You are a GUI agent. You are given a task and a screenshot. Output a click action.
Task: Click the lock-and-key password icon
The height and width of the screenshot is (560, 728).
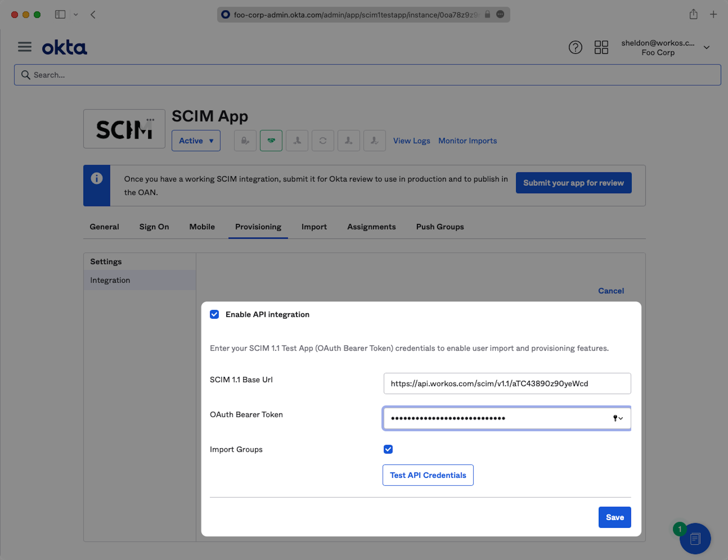pos(245,141)
